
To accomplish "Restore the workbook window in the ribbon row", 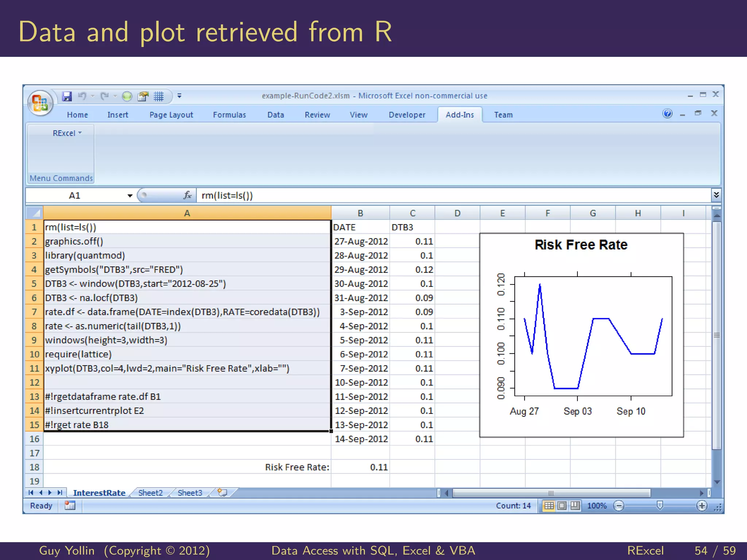I will click(x=698, y=113).
